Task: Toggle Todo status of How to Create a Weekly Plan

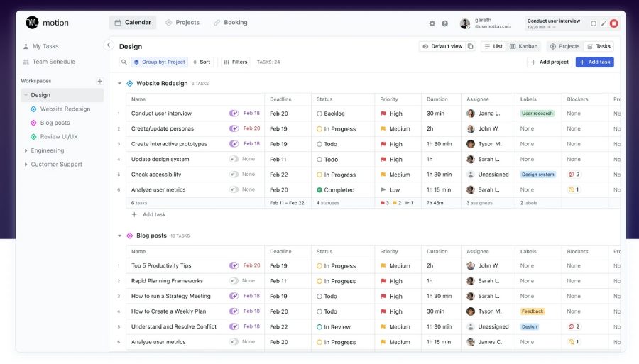Action: (319, 311)
